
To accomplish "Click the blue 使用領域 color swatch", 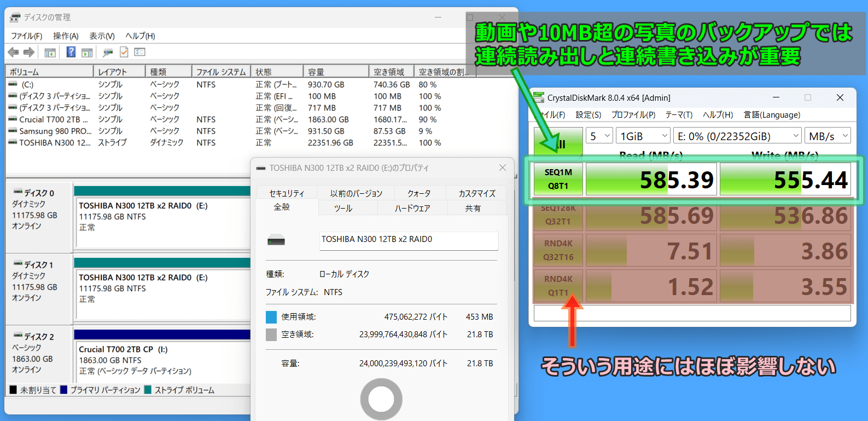I will click(271, 317).
